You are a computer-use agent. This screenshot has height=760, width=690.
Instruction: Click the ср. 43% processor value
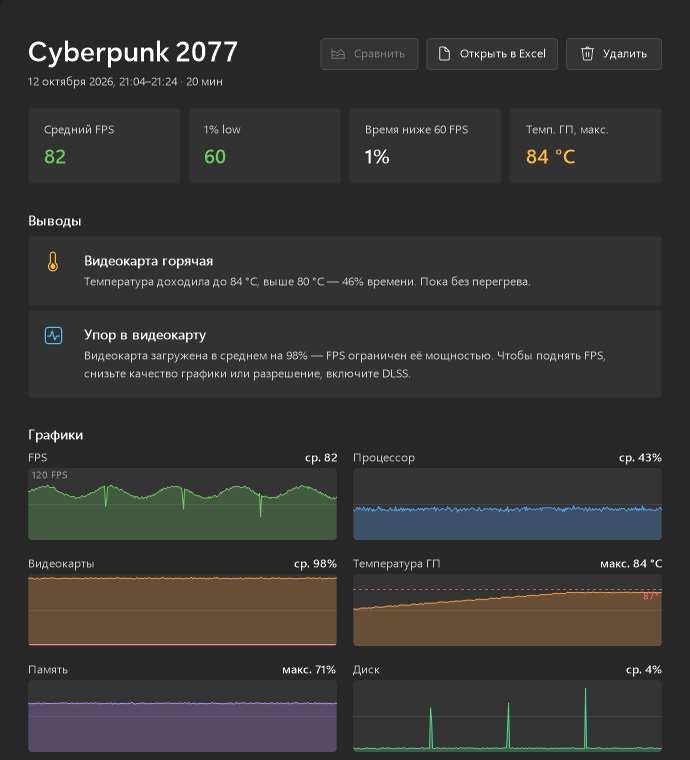point(640,458)
